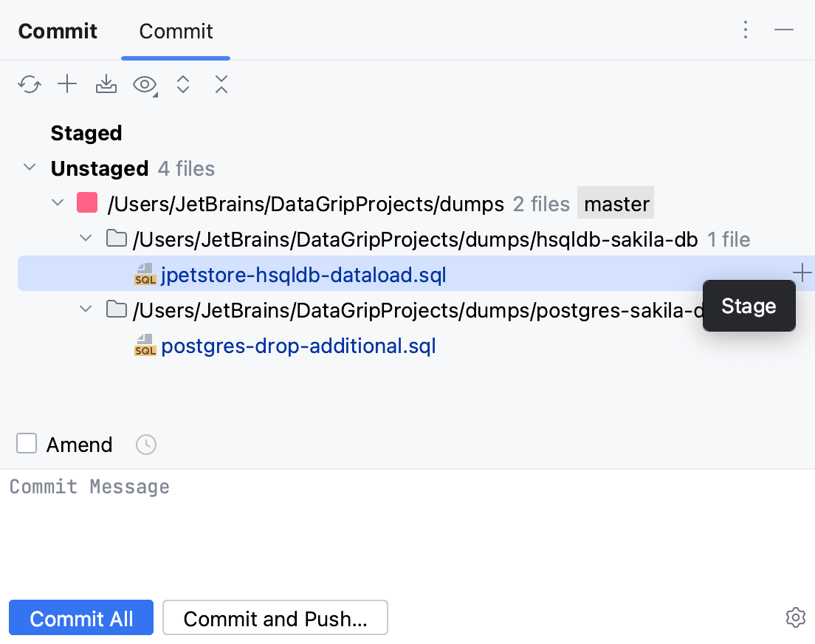The height and width of the screenshot is (644, 815).
Task: Expand all nodes using the expand-all icon
Action: tap(183, 84)
